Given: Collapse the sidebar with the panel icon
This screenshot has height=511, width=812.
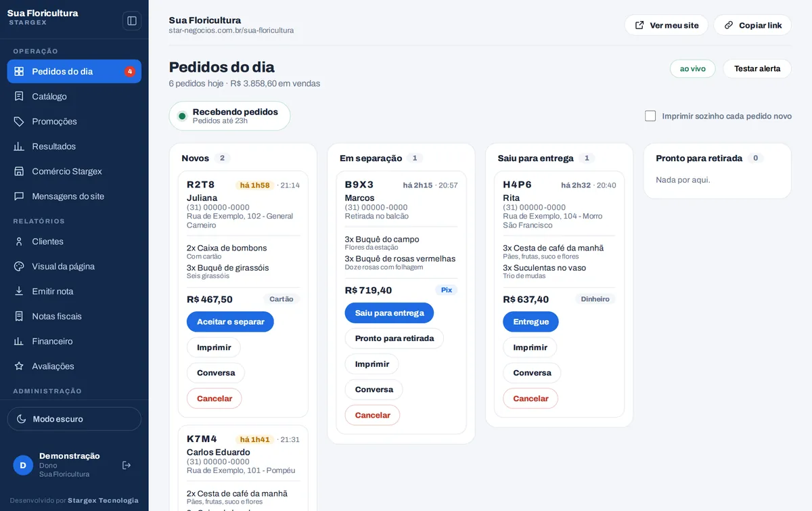Looking at the screenshot, I should pyautogui.click(x=132, y=21).
